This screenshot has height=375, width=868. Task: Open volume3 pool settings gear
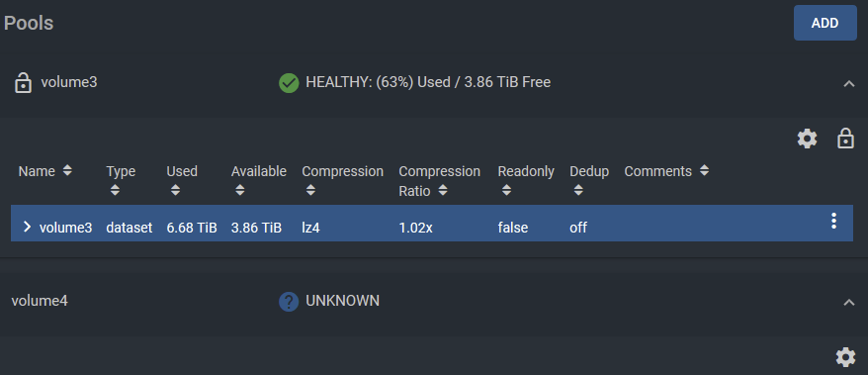pos(807,139)
